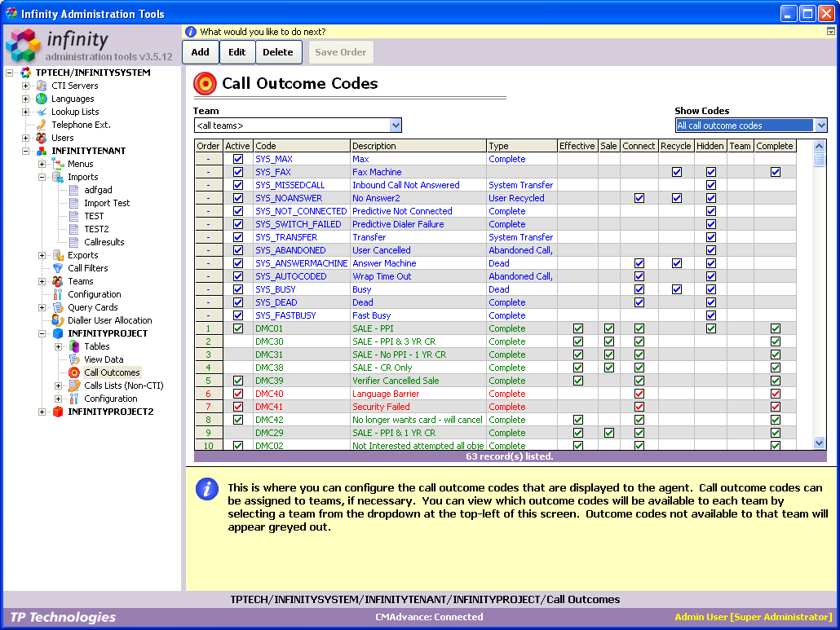Select TEST2 import in tree
Viewport: 840px width, 630px height.
[x=96, y=229]
